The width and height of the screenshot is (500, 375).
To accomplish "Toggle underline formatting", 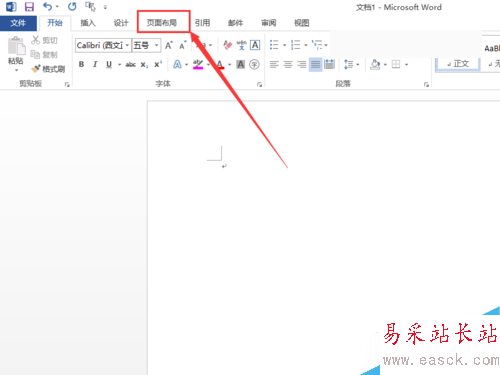I will pos(109,64).
